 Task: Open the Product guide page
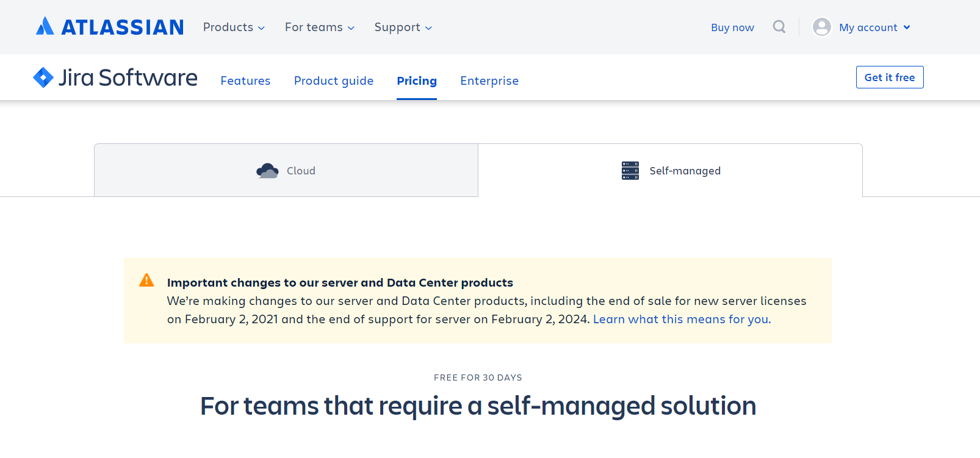click(x=333, y=81)
